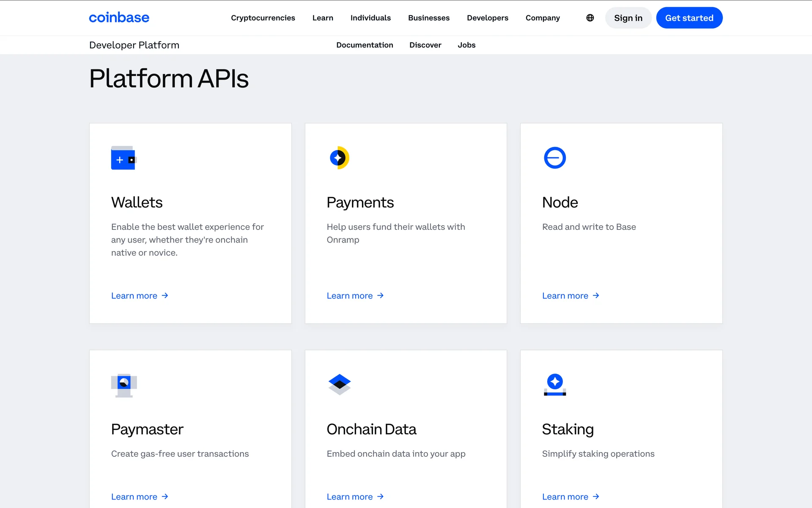Open the Cryptocurrencies nav menu
This screenshot has height=508, width=812.
(263, 18)
